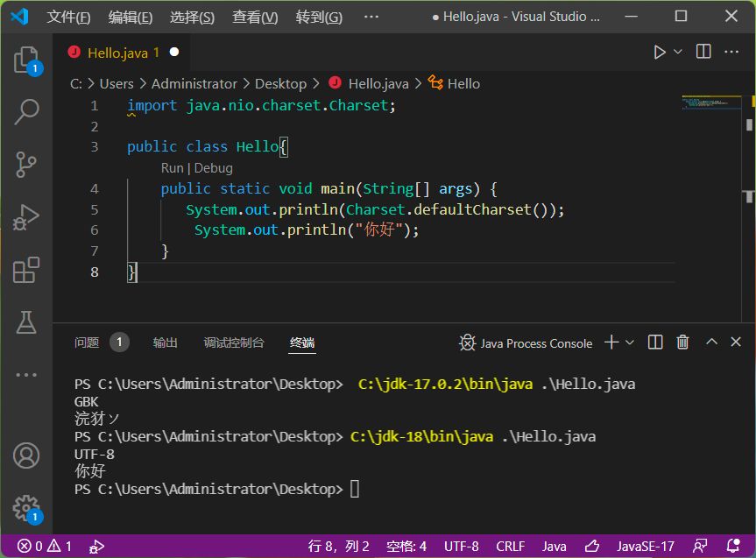Expand the Hello class breadcrumb

[463, 84]
